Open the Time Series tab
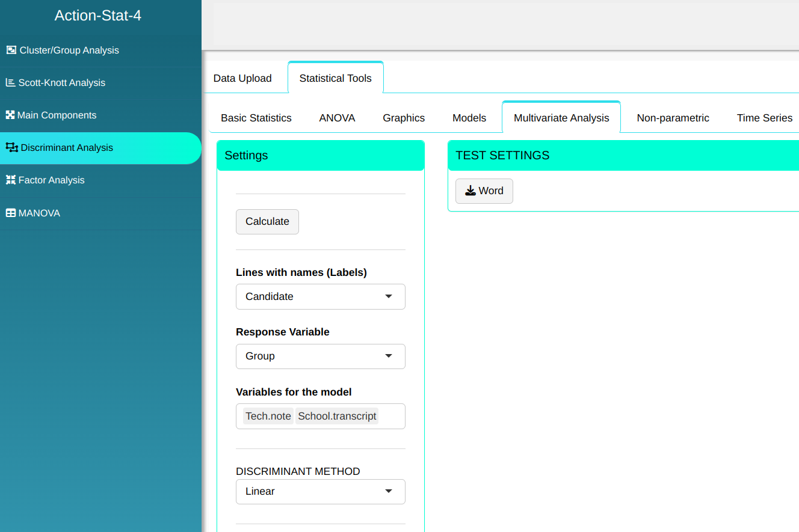This screenshot has width=799, height=532. [x=764, y=118]
